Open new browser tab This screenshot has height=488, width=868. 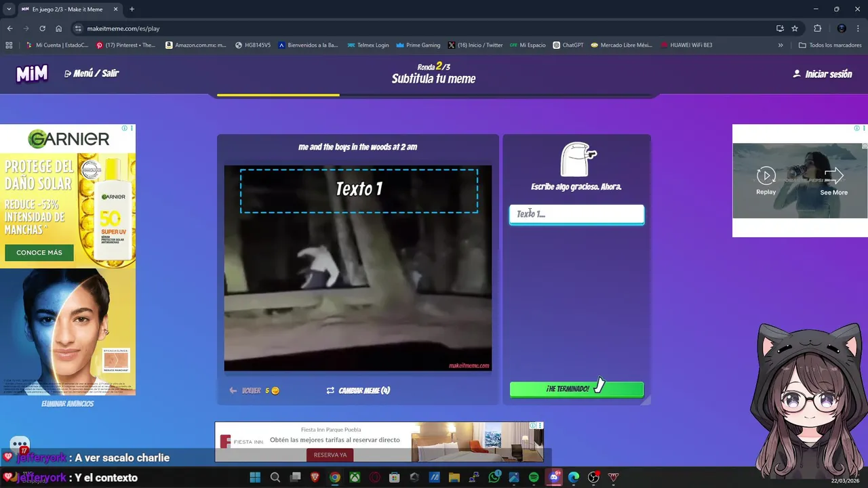132,9
